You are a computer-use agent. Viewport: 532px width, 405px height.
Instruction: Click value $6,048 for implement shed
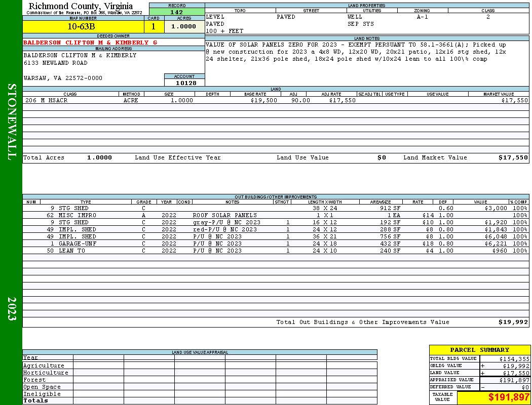click(496, 236)
